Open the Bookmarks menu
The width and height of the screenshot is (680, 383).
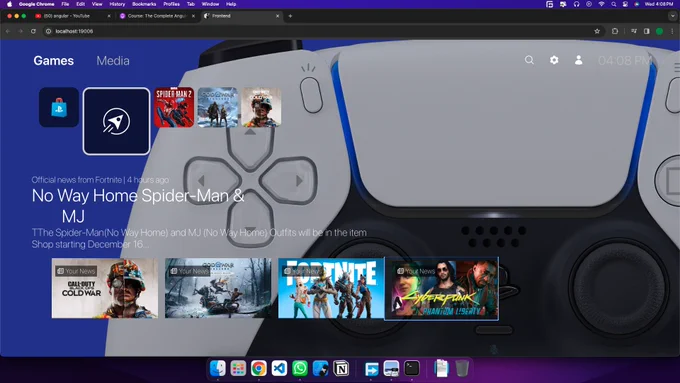(x=144, y=4)
